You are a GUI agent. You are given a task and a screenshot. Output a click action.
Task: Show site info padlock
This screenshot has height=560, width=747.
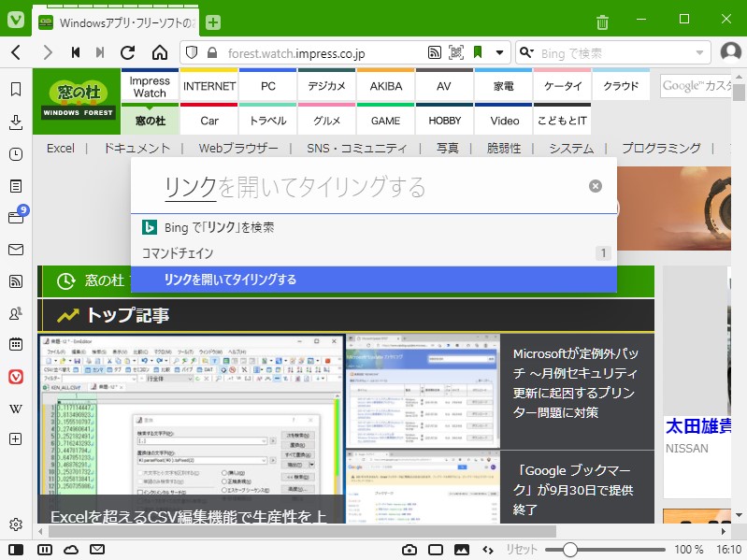(x=212, y=52)
